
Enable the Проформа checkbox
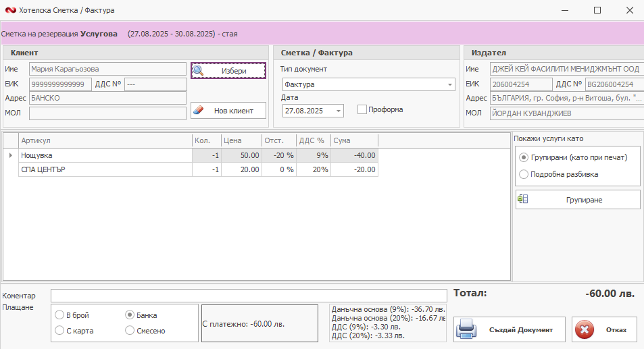click(362, 109)
